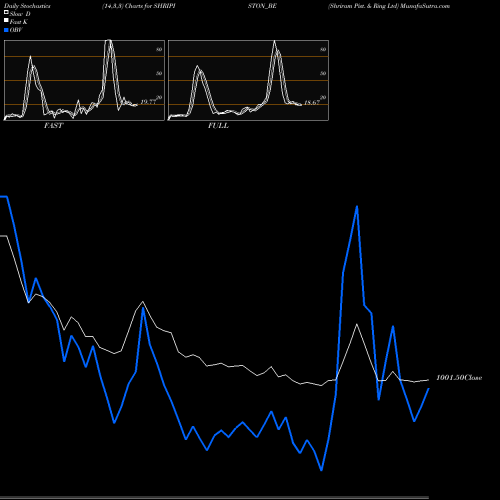Click the FAST stochastic chart thumbnail
This screenshot has width=500, height=500.
[84, 80]
